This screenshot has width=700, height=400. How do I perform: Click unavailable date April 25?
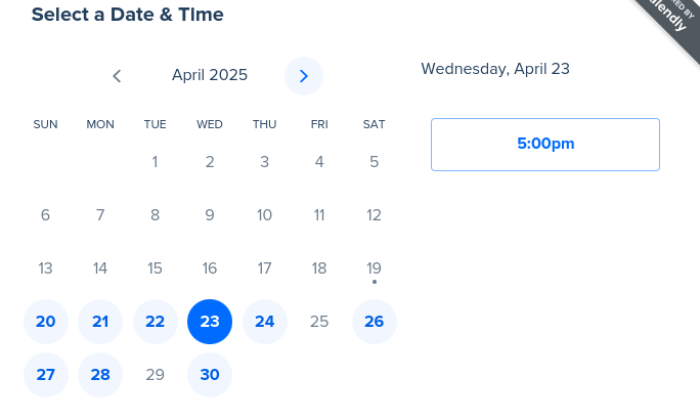(319, 321)
